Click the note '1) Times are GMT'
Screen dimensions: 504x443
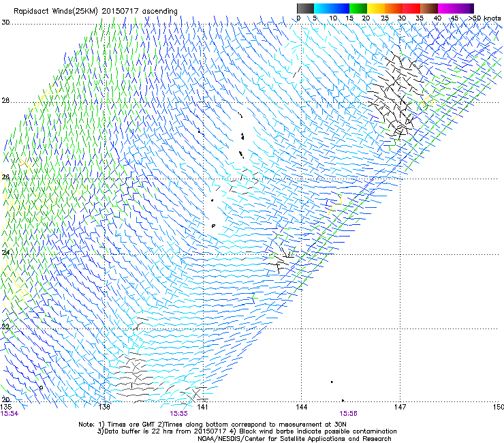click(127, 425)
